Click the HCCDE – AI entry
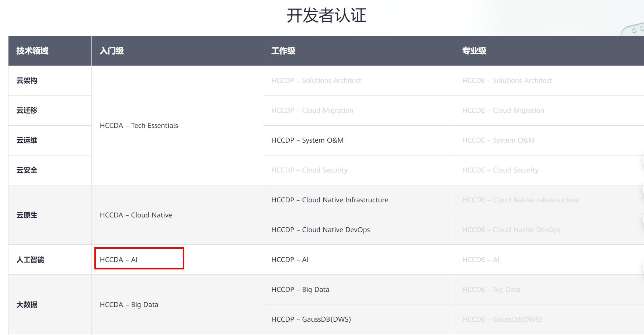 481,260
